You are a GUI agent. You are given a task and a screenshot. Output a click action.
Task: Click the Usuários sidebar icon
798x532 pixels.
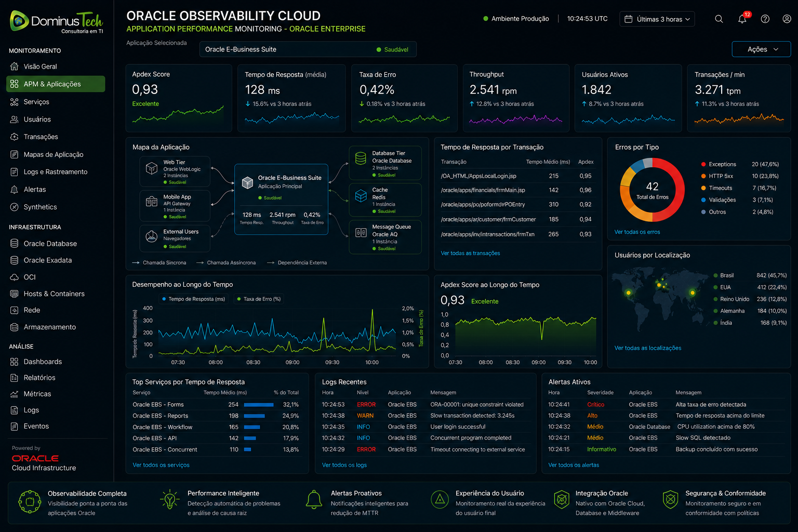coord(15,119)
